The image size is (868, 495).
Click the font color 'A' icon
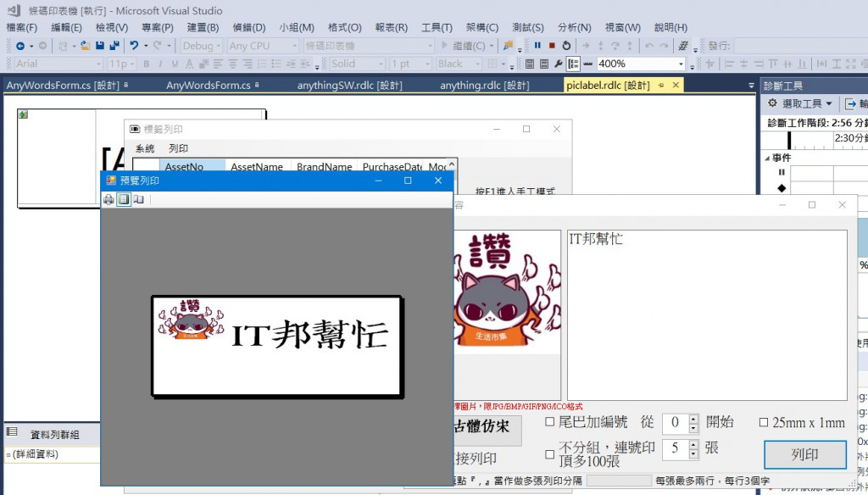click(189, 64)
